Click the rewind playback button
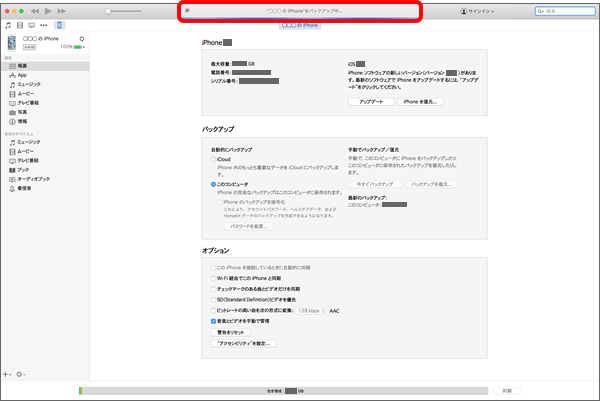The image size is (600, 401). 35,11
